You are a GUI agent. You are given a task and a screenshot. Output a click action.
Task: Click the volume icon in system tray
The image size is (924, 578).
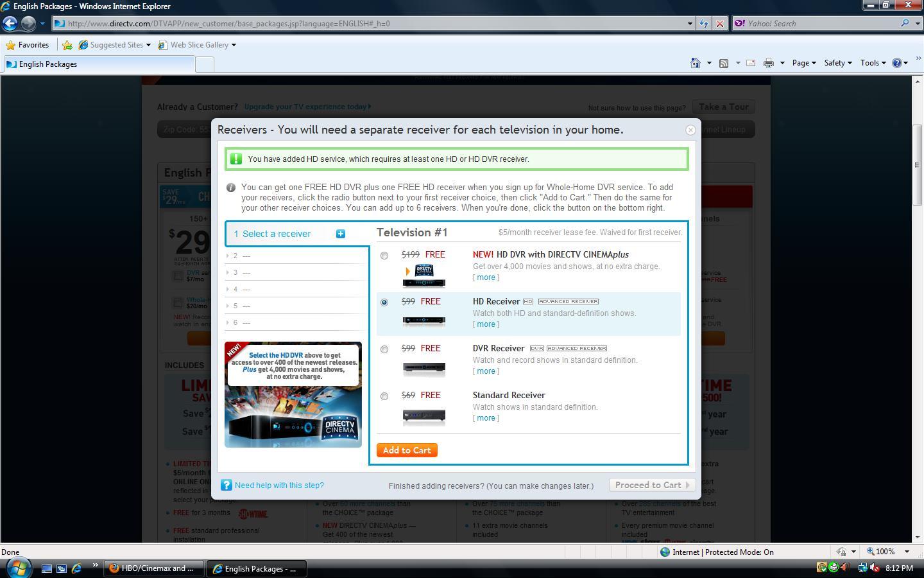[x=874, y=568]
